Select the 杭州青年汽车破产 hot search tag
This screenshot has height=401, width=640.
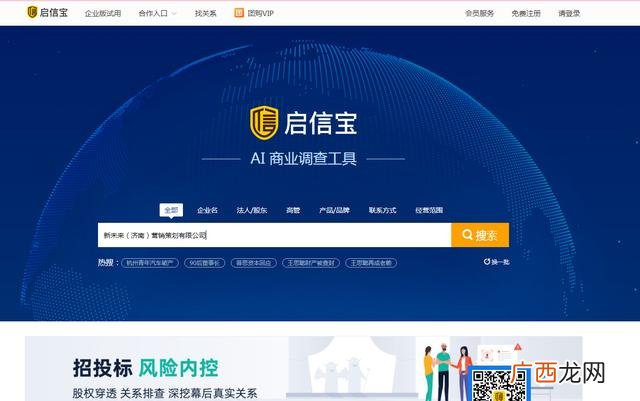tap(150, 263)
